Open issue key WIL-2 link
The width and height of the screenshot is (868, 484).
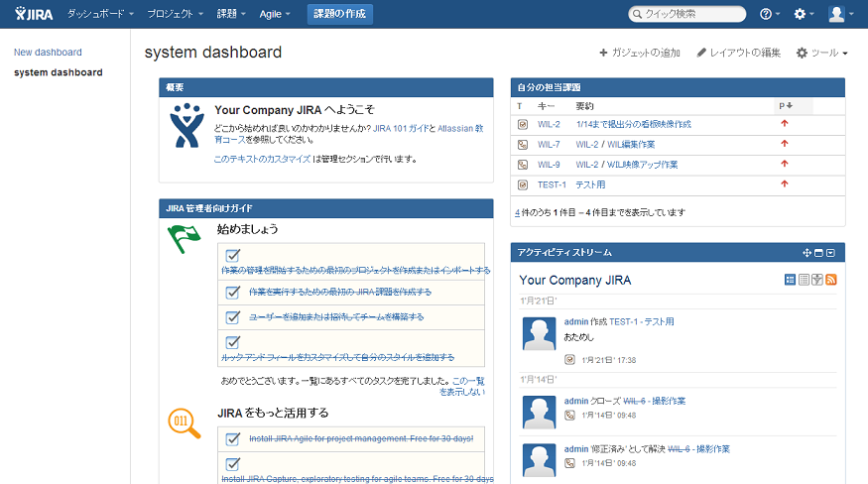(x=549, y=125)
